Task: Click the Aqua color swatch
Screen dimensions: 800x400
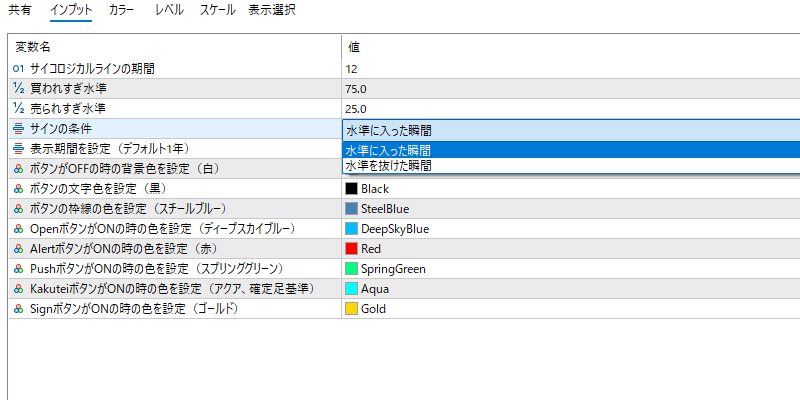Action: 352,289
